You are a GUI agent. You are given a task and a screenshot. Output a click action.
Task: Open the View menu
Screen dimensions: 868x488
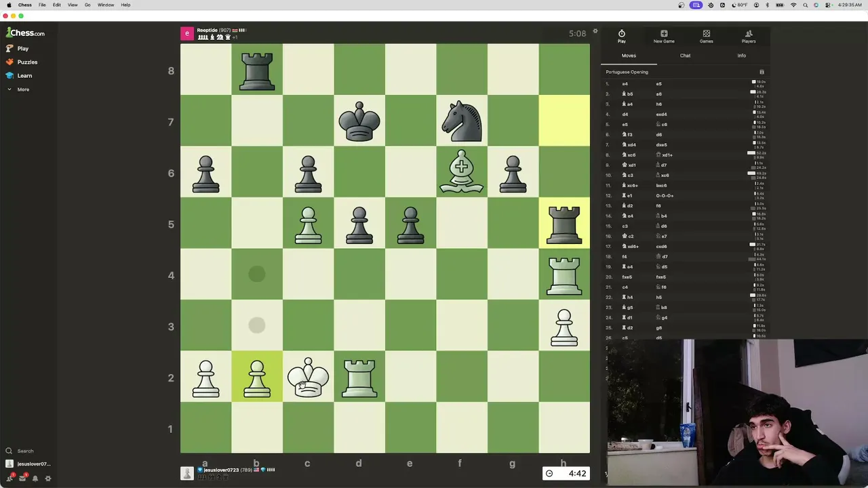pyautogui.click(x=73, y=5)
